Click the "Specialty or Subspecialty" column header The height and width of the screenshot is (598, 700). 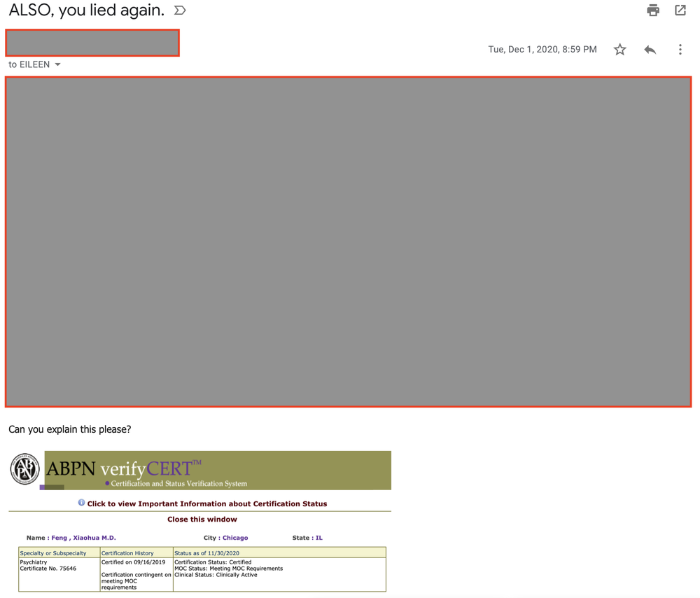53,553
